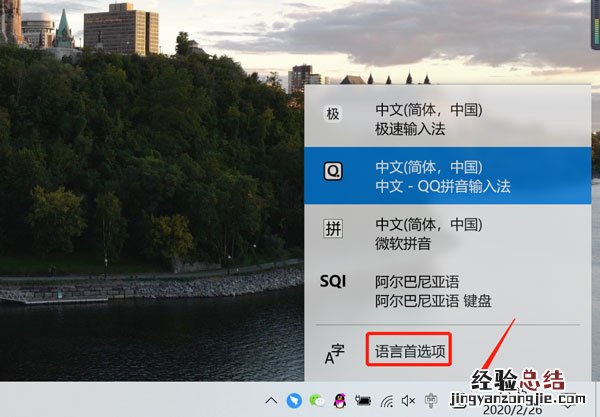Viewport: 600px width, 417px height.
Task: Open 语言首选项 link
Action: pos(409,351)
